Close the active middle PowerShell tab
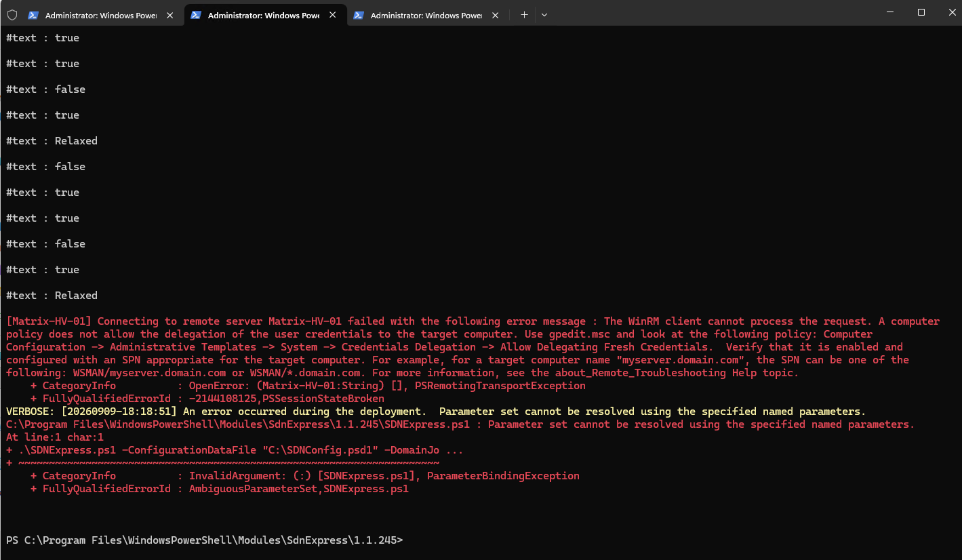 [332, 15]
